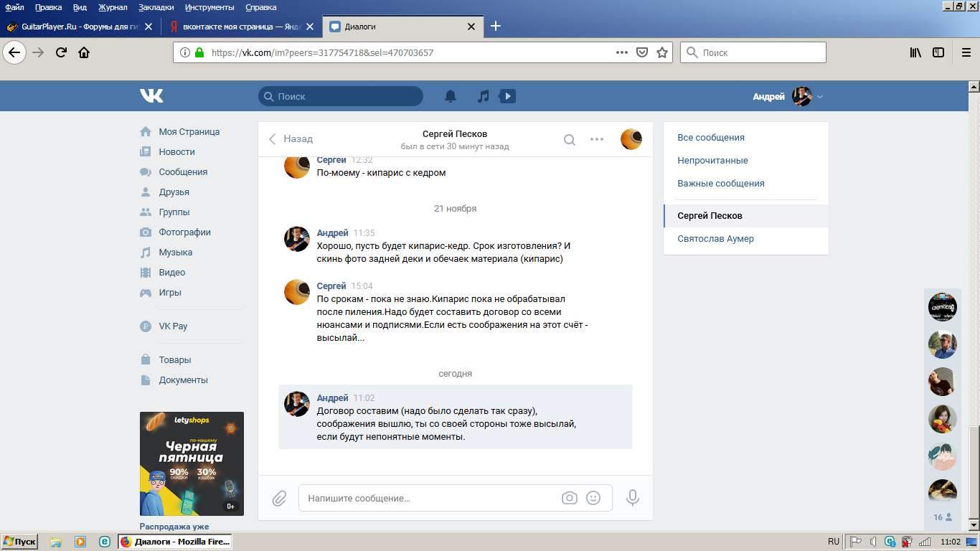Open Непрочитанные messages filter

point(712,161)
